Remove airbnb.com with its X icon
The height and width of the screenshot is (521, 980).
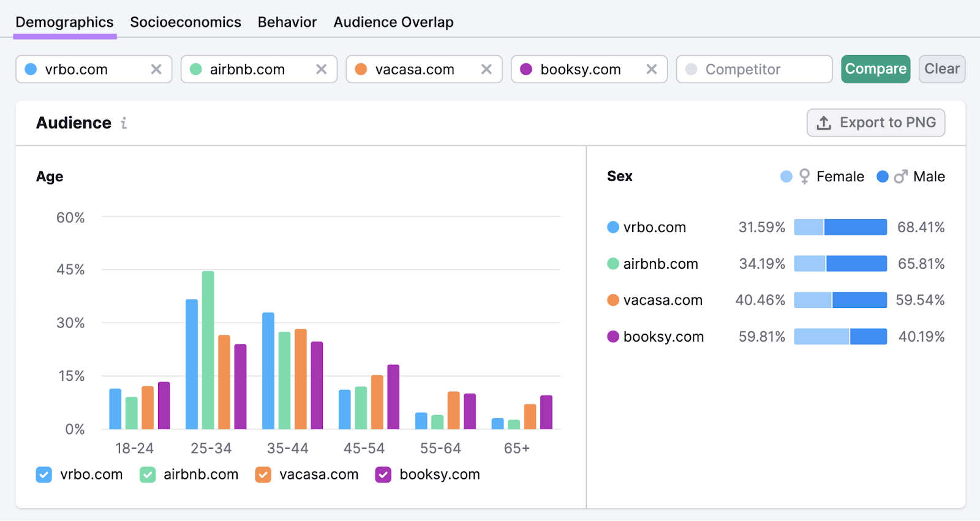pyautogui.click(x=322, y=69)
